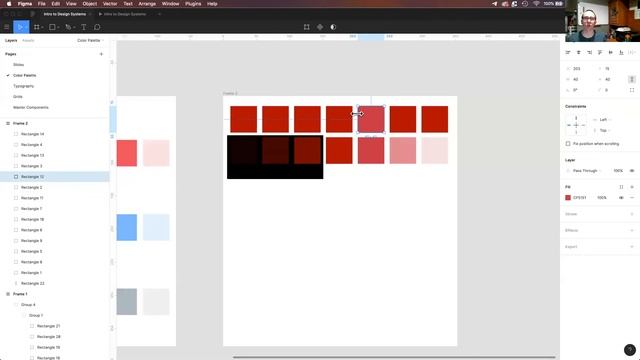The height and width of the screenshot is (360, 640).
Task: Align left icon in design panel
Action: coord(568,52)
